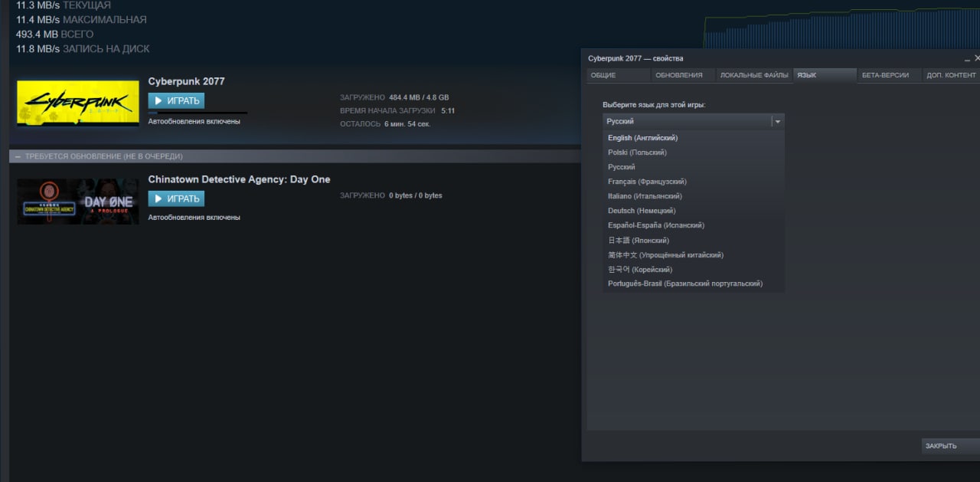Click the Cyberpunk 2077 download progress bar

pos(198,113)
